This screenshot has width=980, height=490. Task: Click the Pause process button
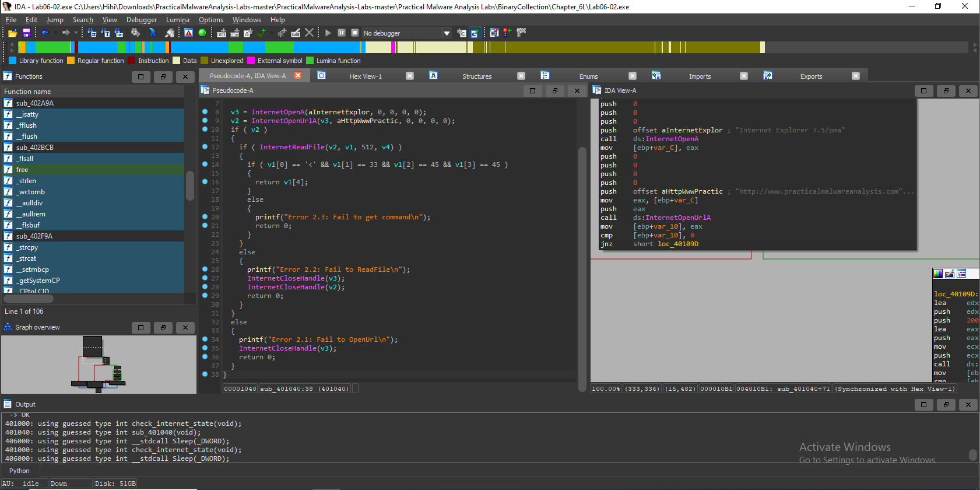tap(342, 33)
